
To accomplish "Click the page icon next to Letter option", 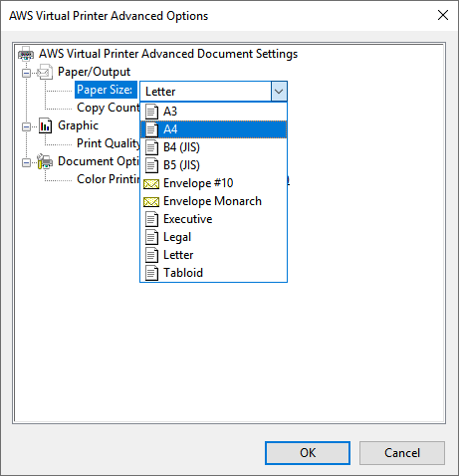I will (151, 255).
